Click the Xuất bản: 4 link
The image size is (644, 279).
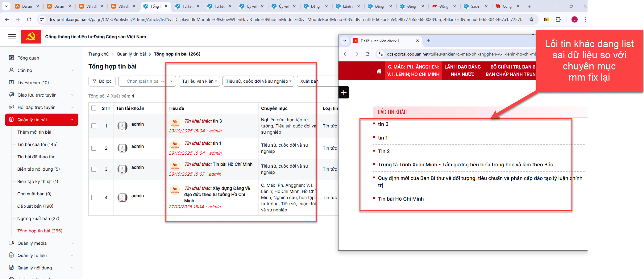122,96
